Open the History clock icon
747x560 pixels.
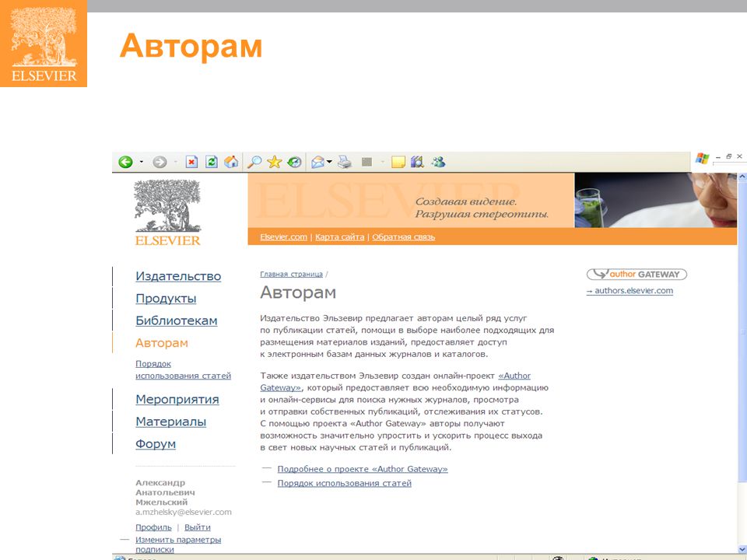pyautogui.click(x=294, y=162)
